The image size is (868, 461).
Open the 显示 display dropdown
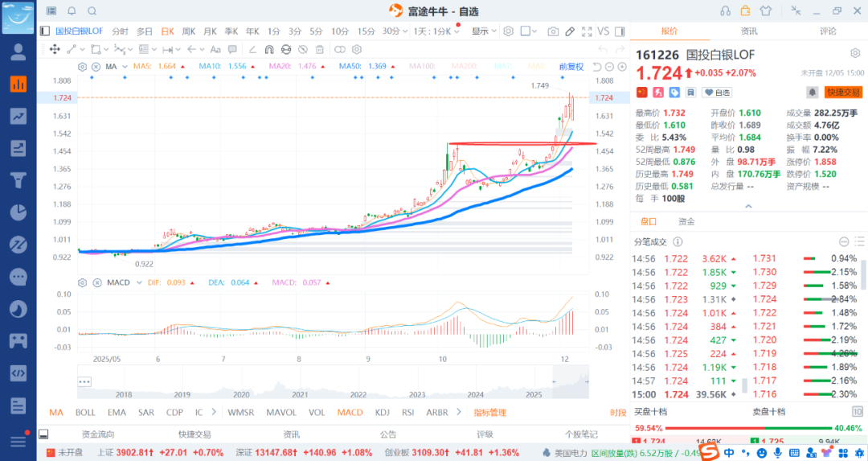484,31
